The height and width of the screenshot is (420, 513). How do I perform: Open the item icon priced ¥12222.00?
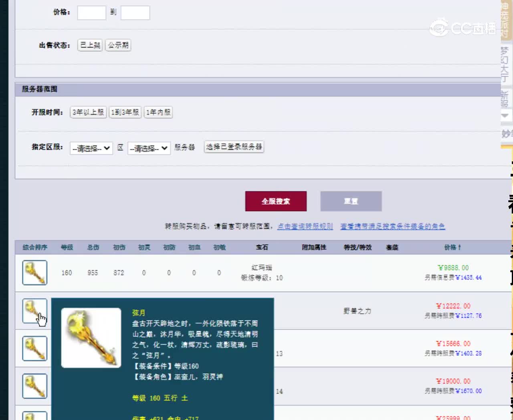click(34, 311)
